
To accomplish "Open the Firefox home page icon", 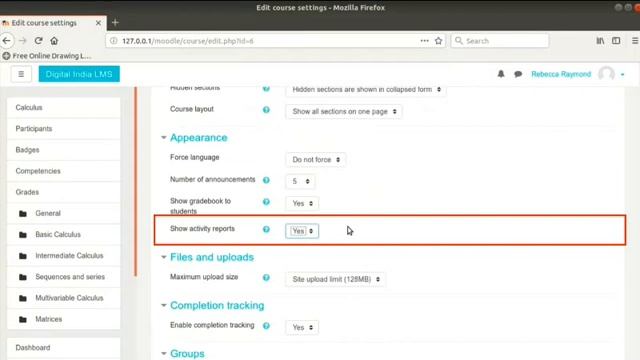I will [54, 41].
